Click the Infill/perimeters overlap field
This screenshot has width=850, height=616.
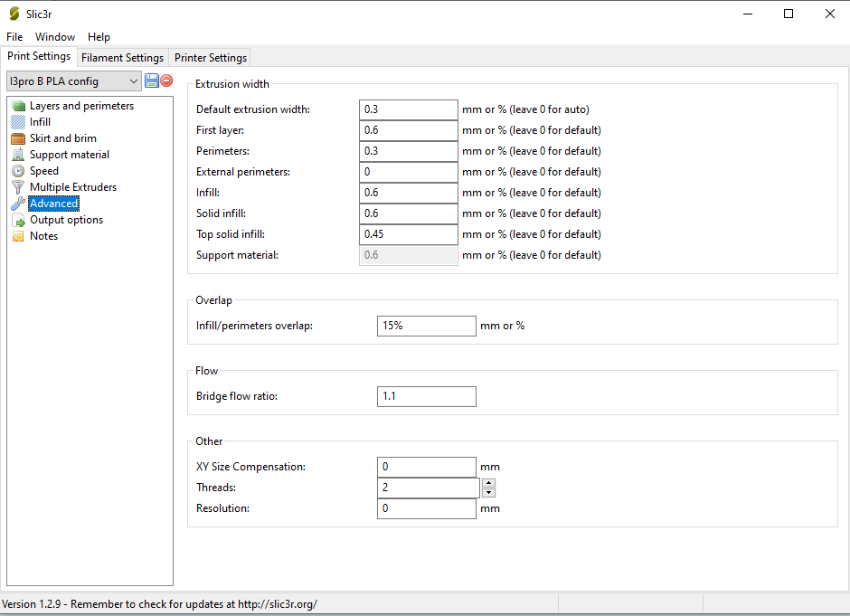tap(426, 326)
